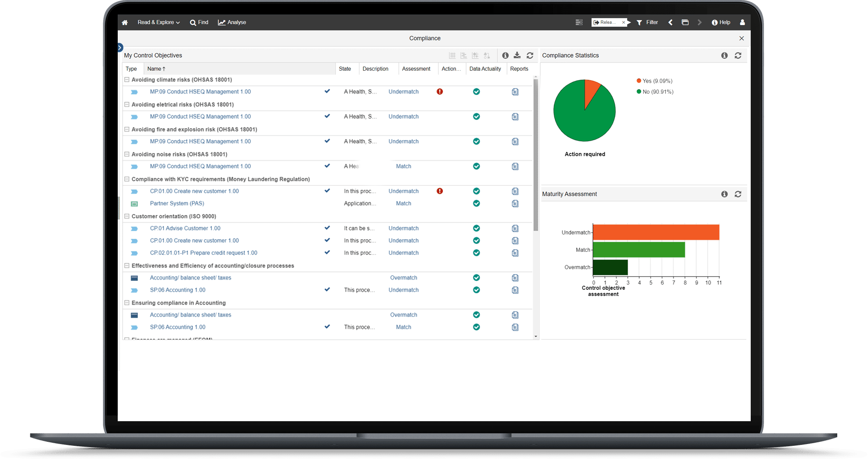Toggle the No legend entry in pie chart
This screenshot has width=868, height=459.
[655, 92]
